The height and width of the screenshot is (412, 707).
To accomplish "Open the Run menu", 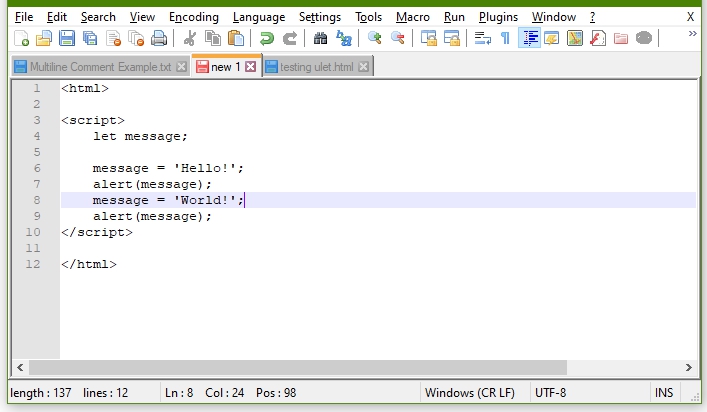I will pyautogui.click(x=454, y=17).
